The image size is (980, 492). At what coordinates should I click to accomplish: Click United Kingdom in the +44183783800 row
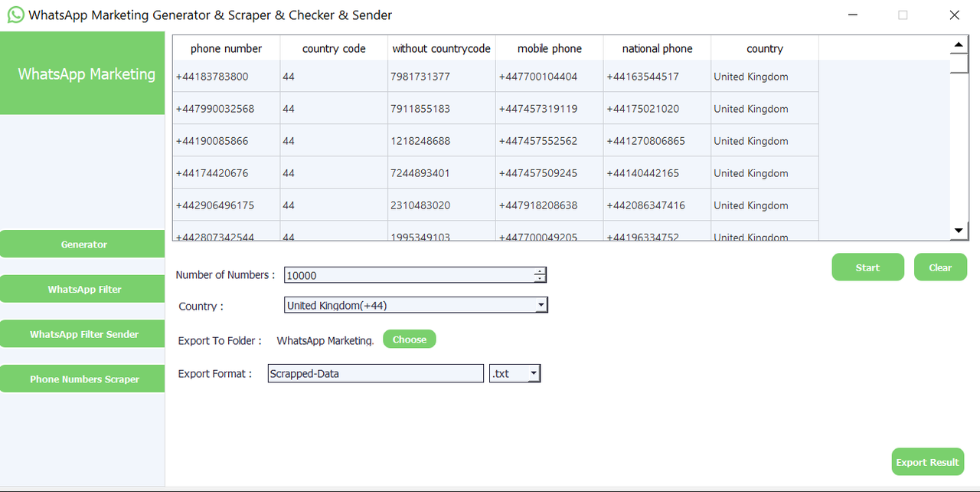click(x=765, y=77)
